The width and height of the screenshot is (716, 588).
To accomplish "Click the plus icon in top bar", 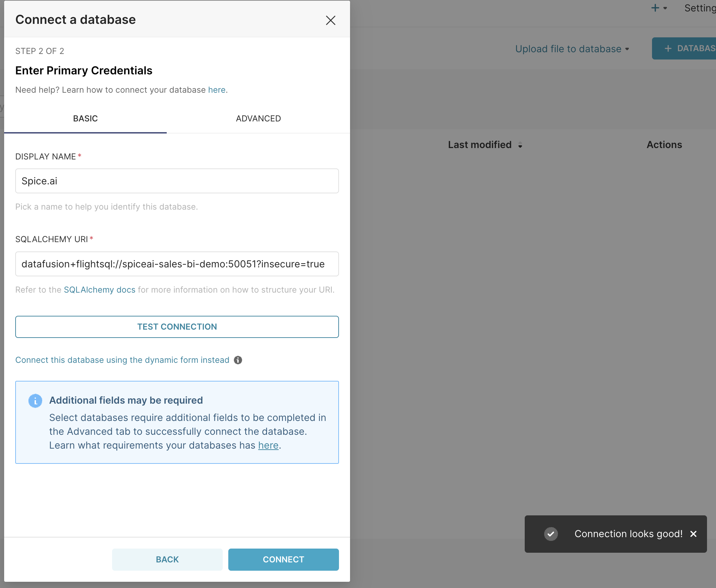I will 655,8.
